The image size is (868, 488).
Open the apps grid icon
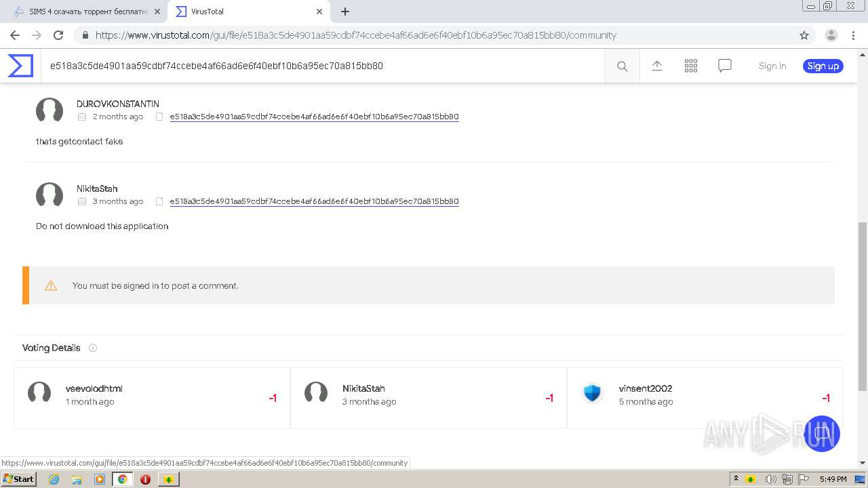pyautogui.click(x=691, y=66)
